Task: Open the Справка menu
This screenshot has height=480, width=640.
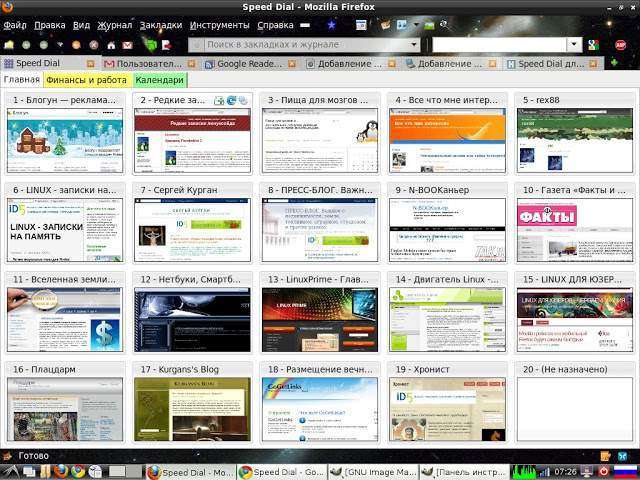Action: point(275,25)
